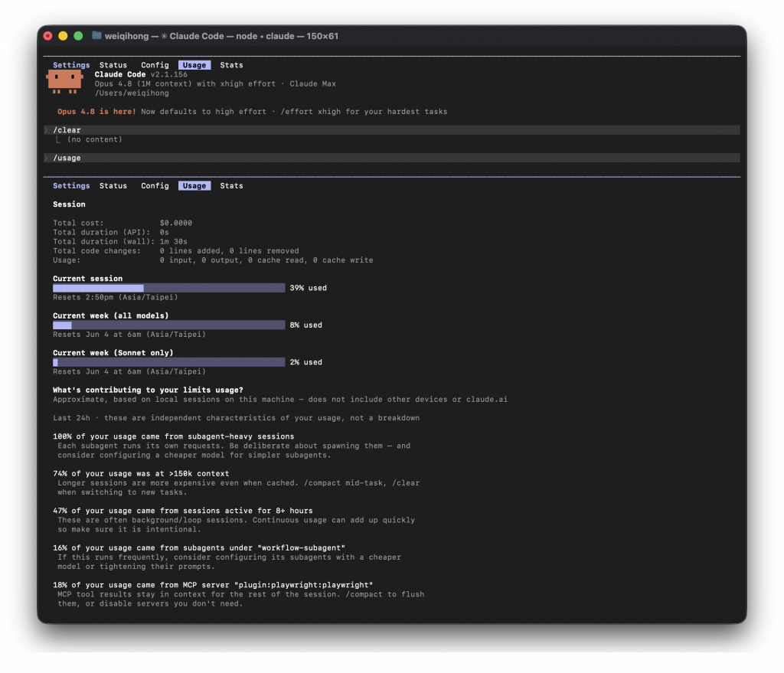This screenshot has width=784, height=673.
Task: Open the Stats tab in upper settings bar
Action: (231, 65)
